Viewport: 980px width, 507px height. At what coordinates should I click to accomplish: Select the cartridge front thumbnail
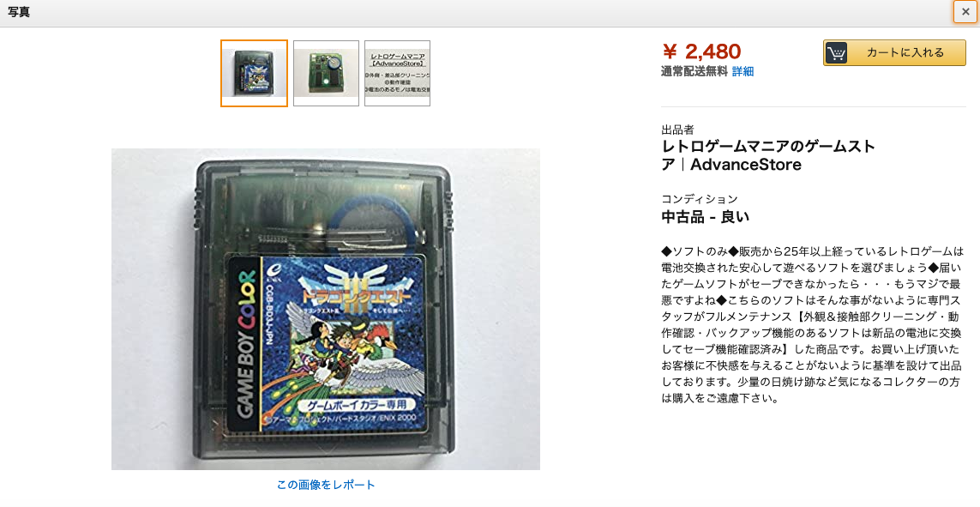254,73
